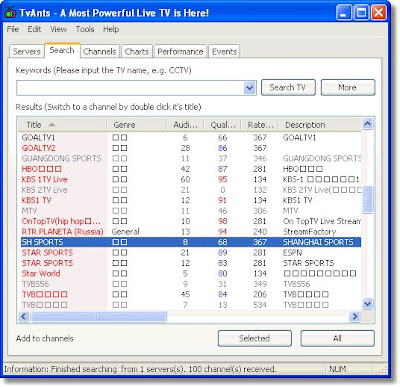Select the MTV channel title
The width and height of the screenshot is (400, 387).
[29, 211]
